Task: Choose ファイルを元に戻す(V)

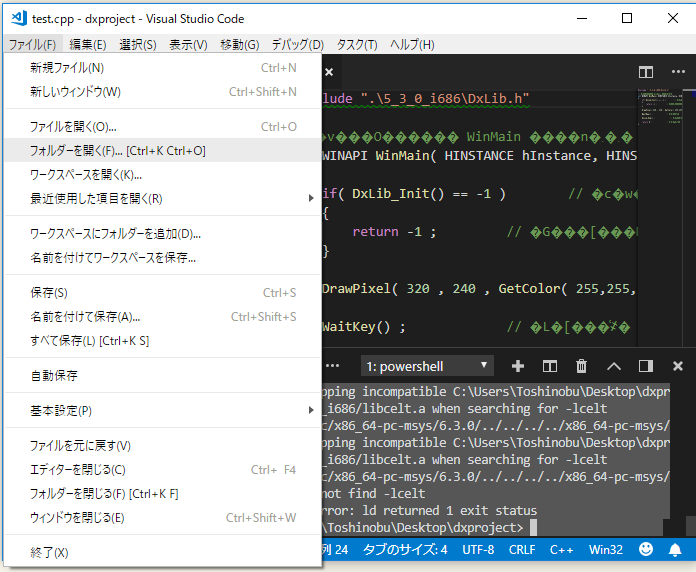Action: (162, 446)
